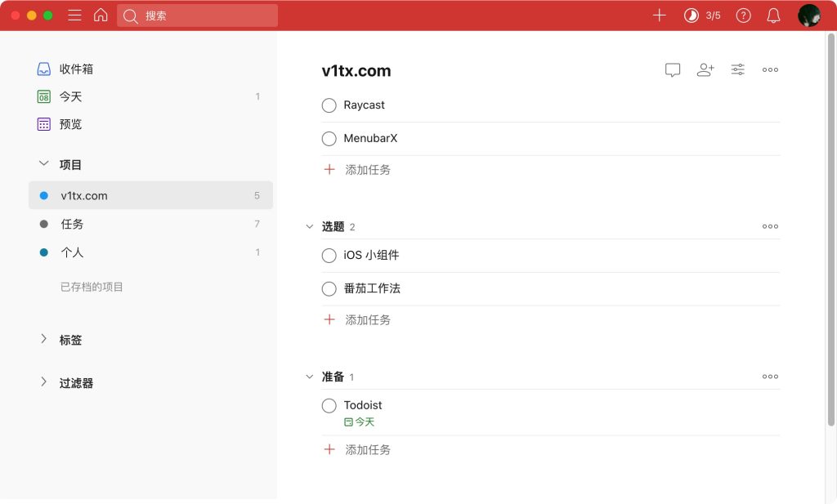Image resolution: width=837 pixels, height=504 pixels.
Task: Toggle the sidebar menu hamburger icon
Action: [x=74, y=16]
